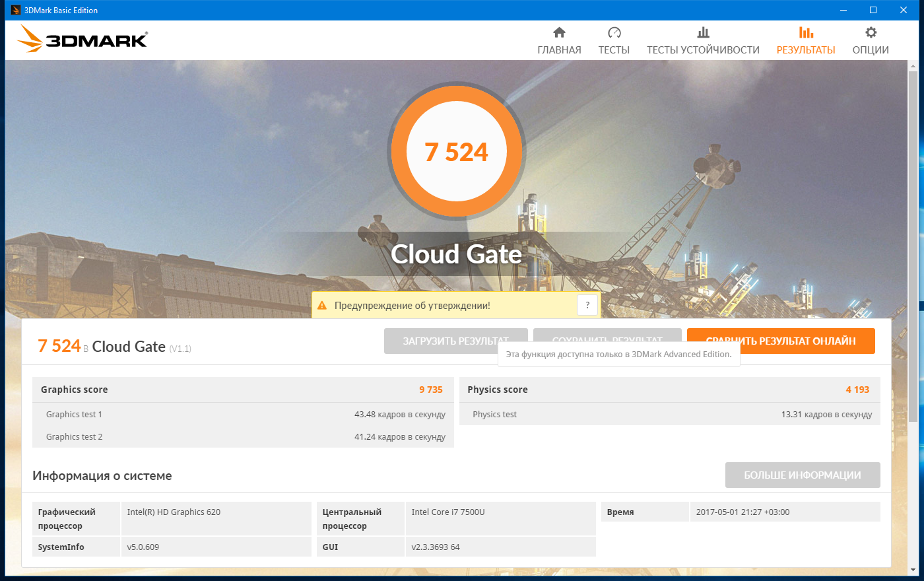Click the gauge icon above ТЕСТЫ

click(x=614, y=32)
